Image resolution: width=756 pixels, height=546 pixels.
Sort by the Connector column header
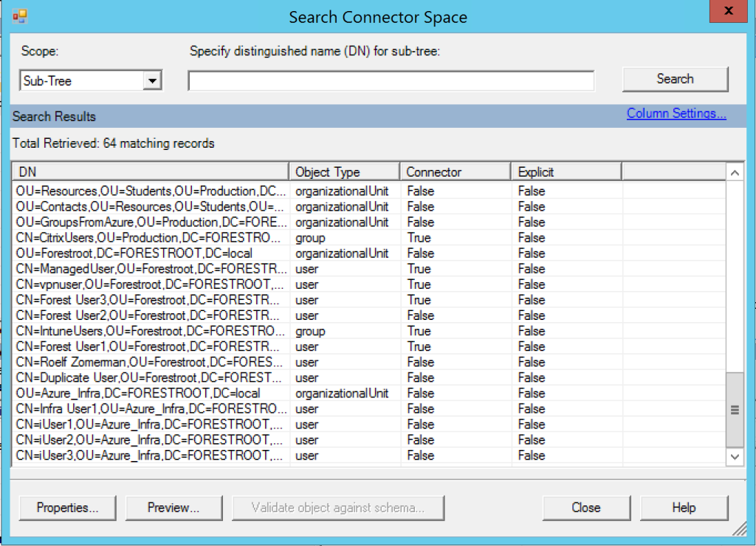[455, 171]
